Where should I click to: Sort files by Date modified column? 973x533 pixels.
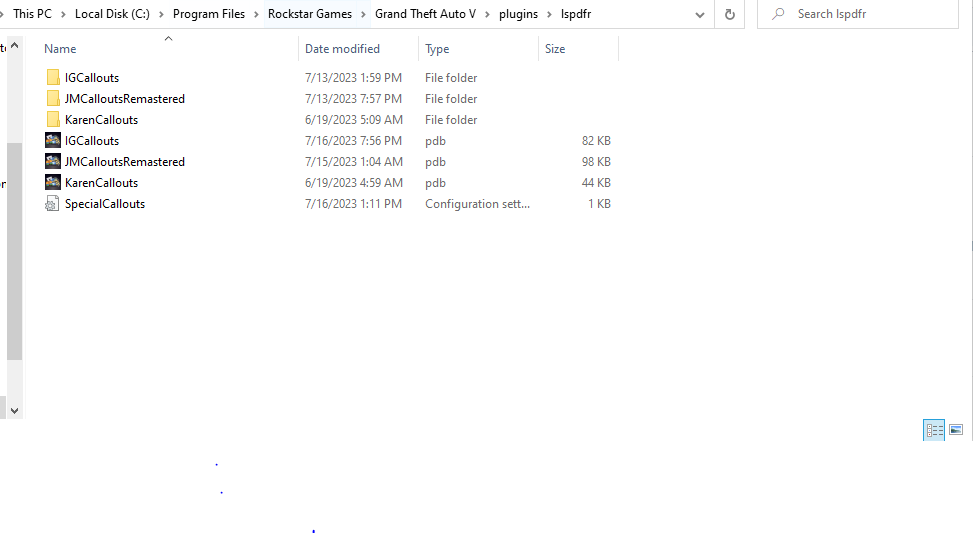coord(342,49)
